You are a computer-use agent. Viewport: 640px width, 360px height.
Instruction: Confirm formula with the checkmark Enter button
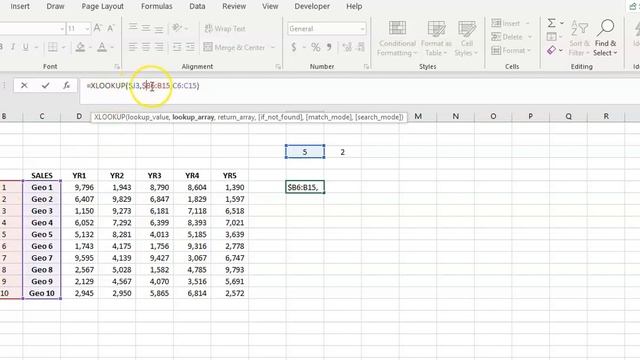[x=45, y=85]
